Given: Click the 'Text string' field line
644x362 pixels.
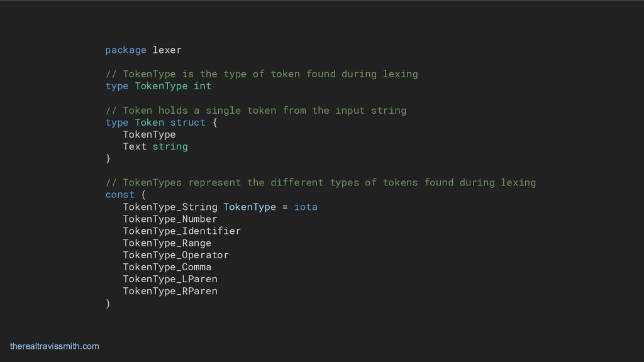Looking at the screenshot, I should point(155,146).
